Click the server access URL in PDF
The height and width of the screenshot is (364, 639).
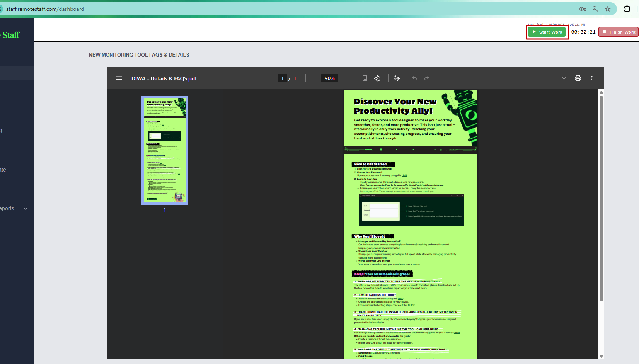(x=397, y=191)
